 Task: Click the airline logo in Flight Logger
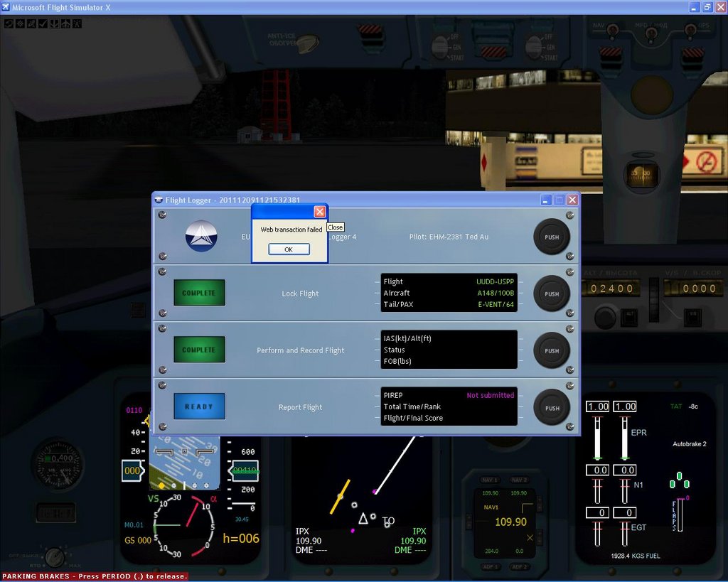[x=201, y=236]
